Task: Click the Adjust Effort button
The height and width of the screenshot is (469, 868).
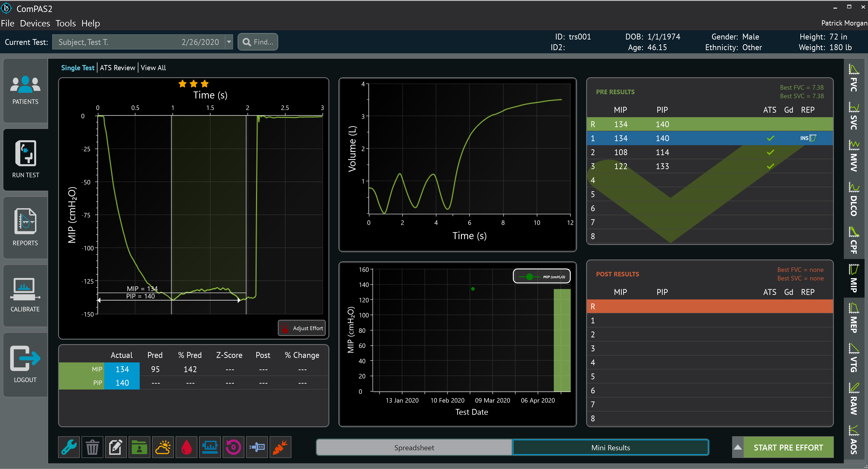Action: (302, 328)
